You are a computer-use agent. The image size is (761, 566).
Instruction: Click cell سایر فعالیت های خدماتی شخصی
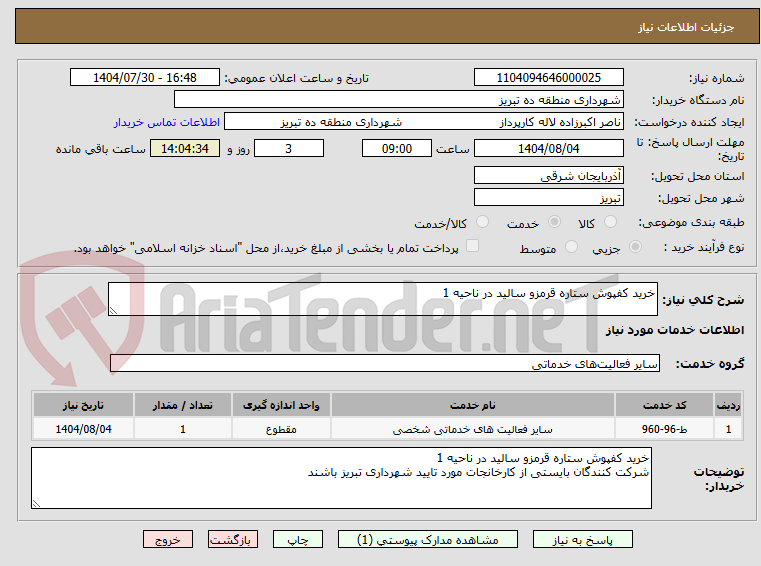click(x=473, y=429)
